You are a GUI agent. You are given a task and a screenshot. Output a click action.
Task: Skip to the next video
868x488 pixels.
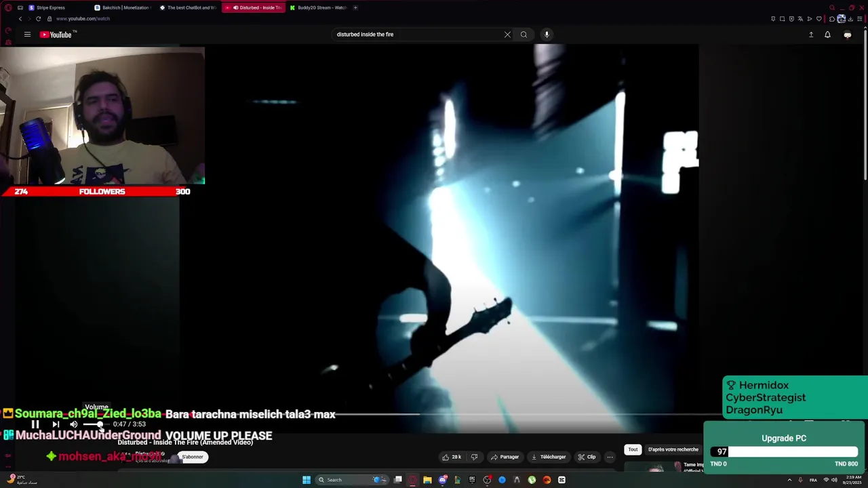pos(56,424)
